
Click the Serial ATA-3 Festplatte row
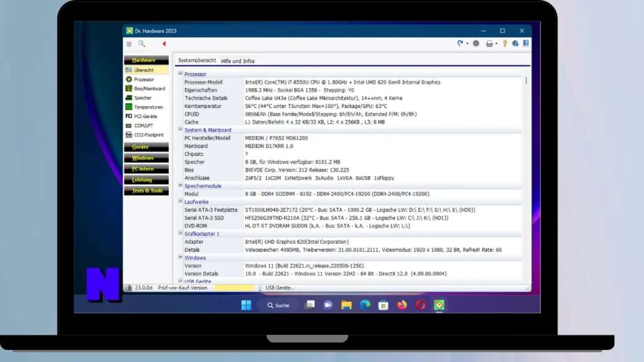click(352, 210)
